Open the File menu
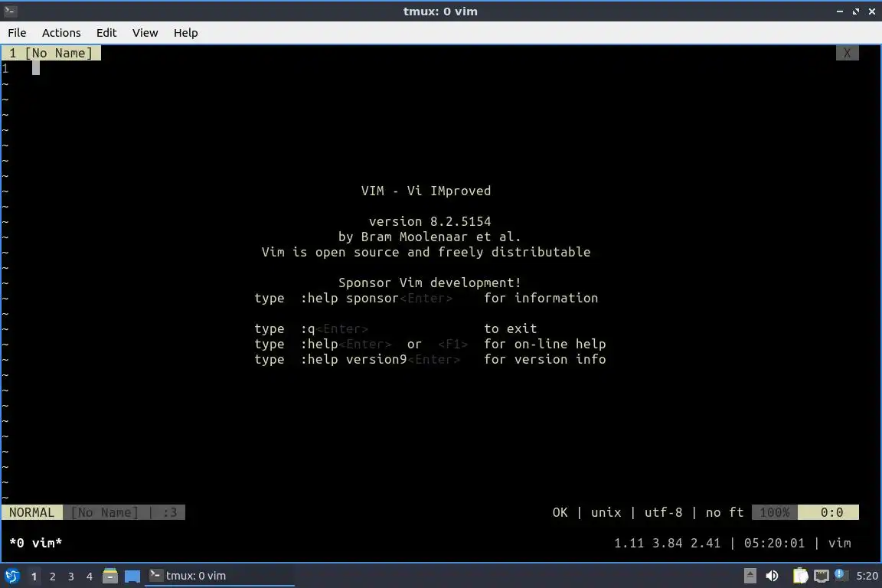The width and height of the screenshot is (882, 588). [17, 33]
